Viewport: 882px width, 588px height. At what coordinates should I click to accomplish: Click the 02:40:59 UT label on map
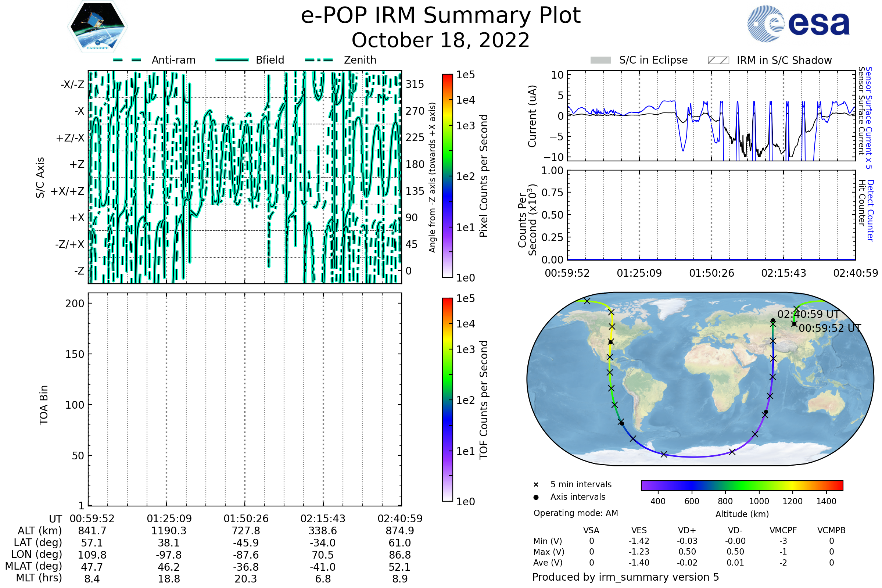coord(808,314)
